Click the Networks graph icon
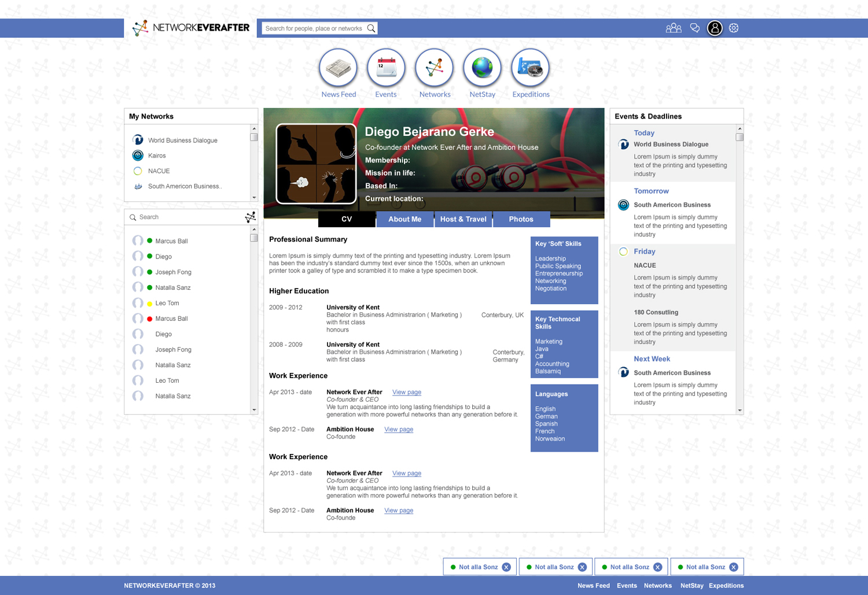 (435, 68)
